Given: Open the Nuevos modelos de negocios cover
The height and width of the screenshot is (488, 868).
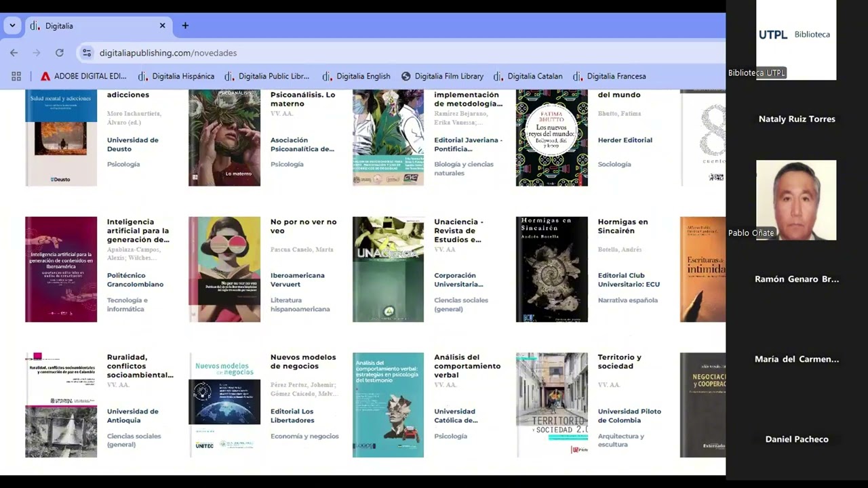Looking at the screenshot, I should click(224, 405).
